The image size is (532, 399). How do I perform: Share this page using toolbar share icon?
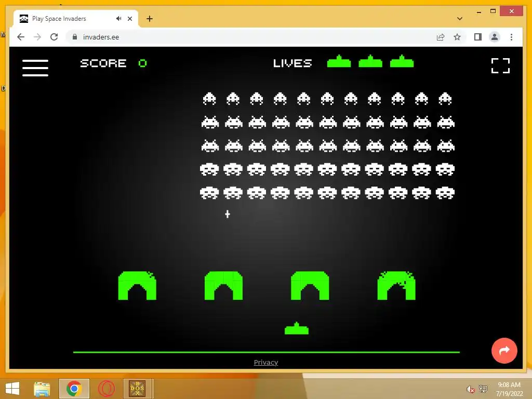441,37
